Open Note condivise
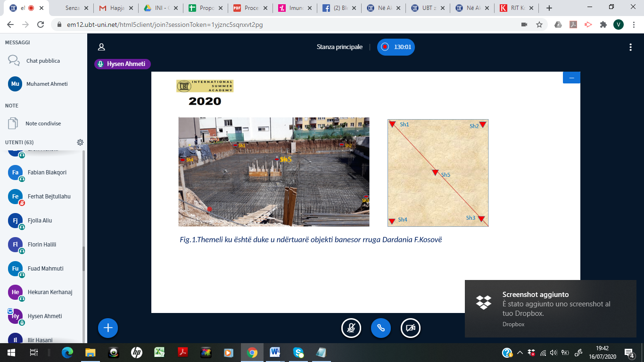Screen dimensions: 644x362 click(42, 123)
